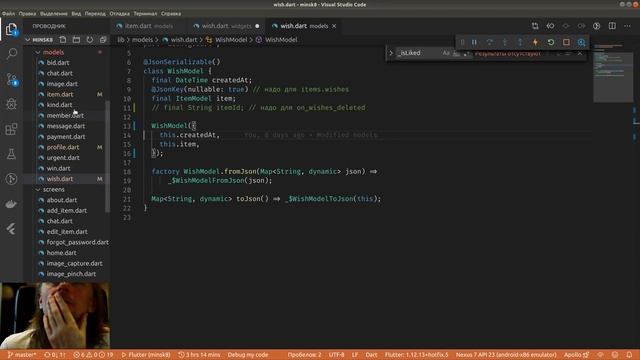This screenshot has width=640, height=360.
Task: Refresh the MINSK8 explorer tree
Action: click(x=89, y=40)
